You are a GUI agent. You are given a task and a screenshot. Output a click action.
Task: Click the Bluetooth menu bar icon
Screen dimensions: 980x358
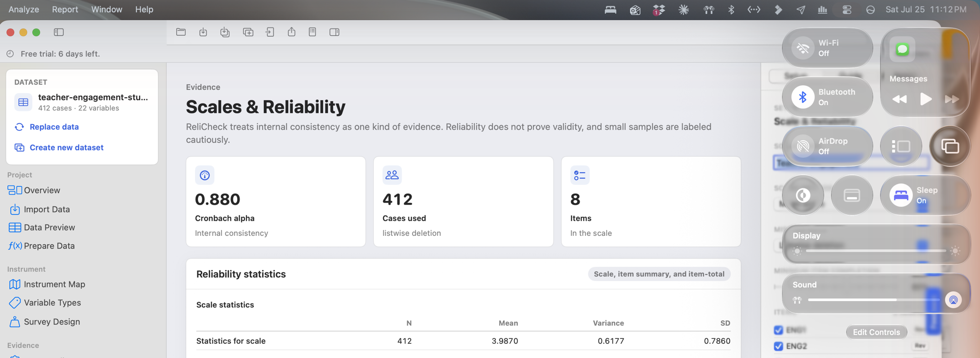tap(731, 9)
